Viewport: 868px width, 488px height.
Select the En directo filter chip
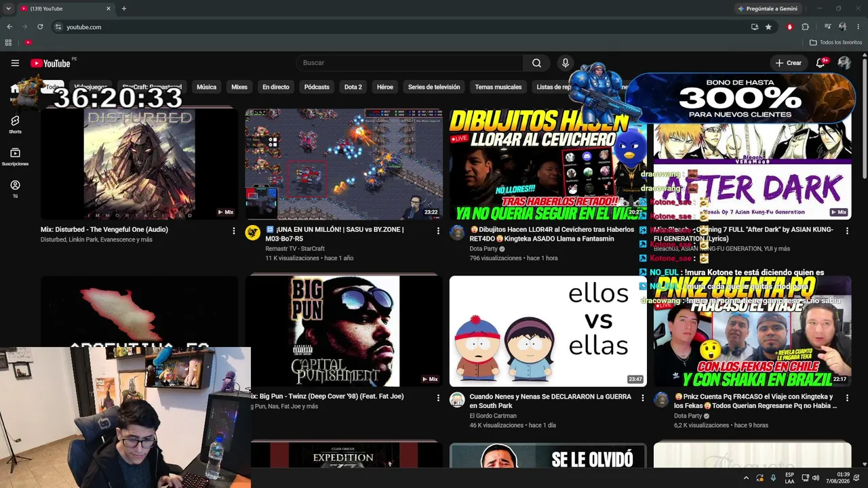tap(276, 87)
